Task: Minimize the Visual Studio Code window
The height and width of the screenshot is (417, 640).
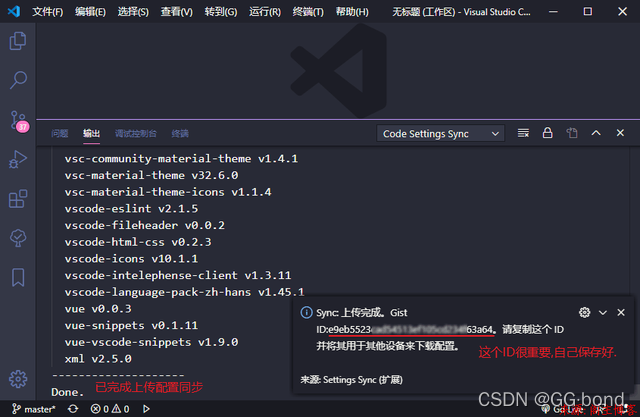Action: [x=553, y=11]
